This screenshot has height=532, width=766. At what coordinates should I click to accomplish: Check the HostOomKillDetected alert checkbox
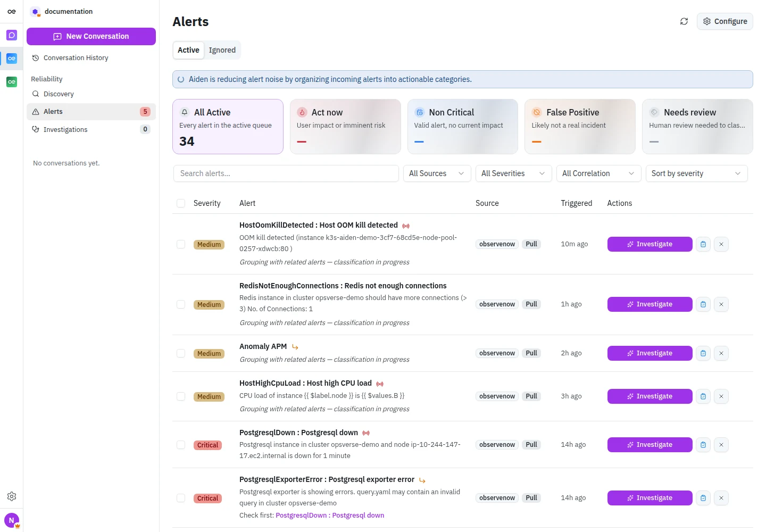coord(181,244)
